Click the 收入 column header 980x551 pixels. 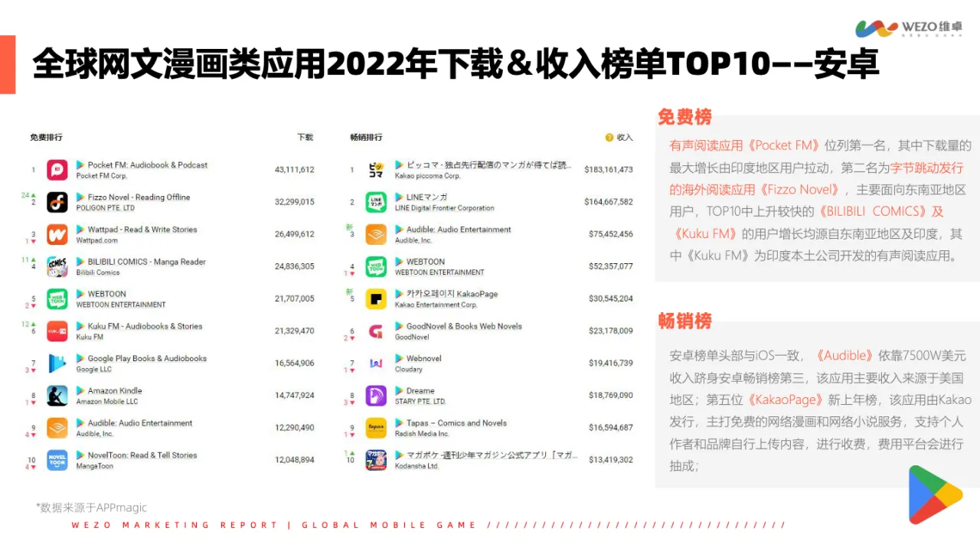click(x=625, y=138)
